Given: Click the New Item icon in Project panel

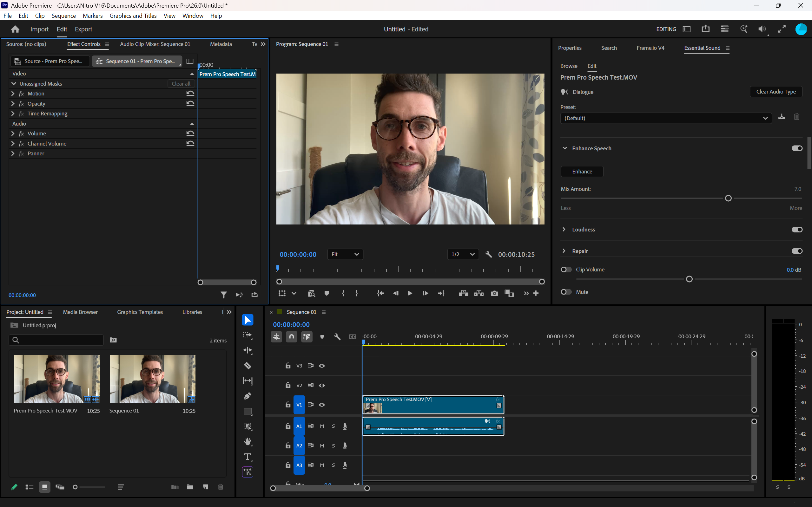Looking at the screenshot, I should tap(205, 487).
